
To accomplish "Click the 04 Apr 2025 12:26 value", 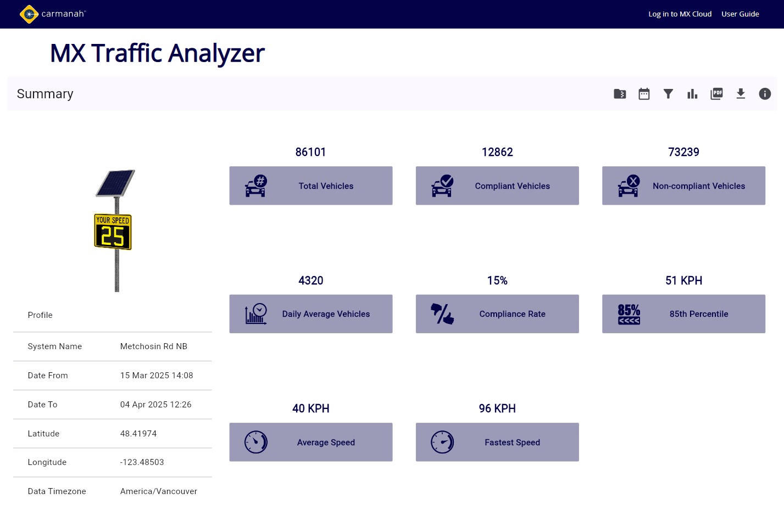I will (x=156, y=405).
